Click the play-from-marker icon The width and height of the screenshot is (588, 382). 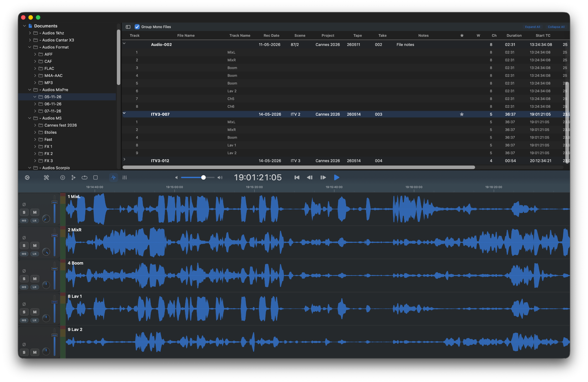point(73,178)
